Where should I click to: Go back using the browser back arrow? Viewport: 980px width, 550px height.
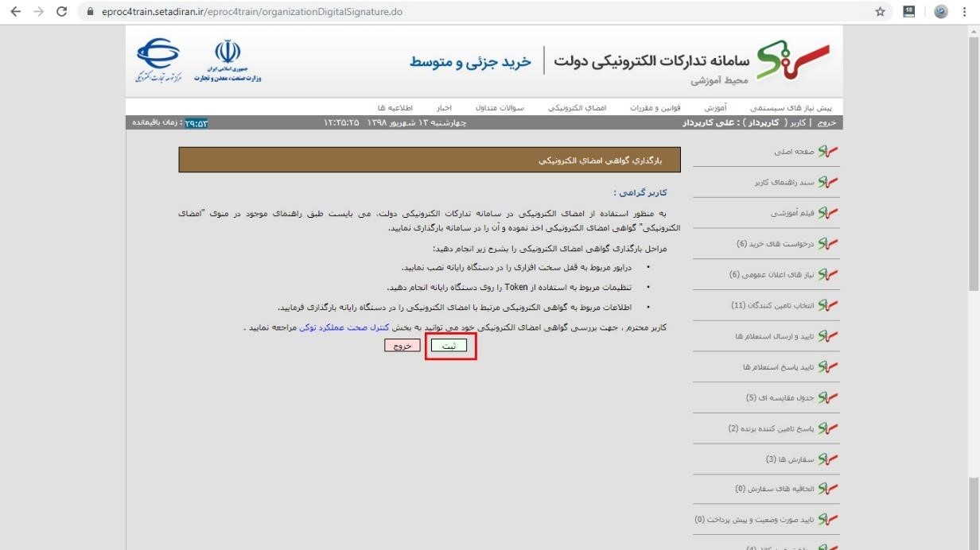point(15,12)
